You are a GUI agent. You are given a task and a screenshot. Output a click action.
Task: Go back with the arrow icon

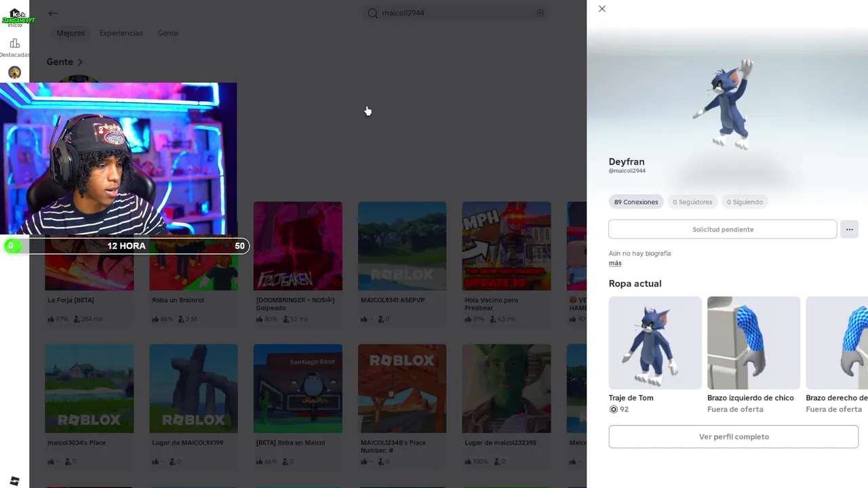(54, 13)
